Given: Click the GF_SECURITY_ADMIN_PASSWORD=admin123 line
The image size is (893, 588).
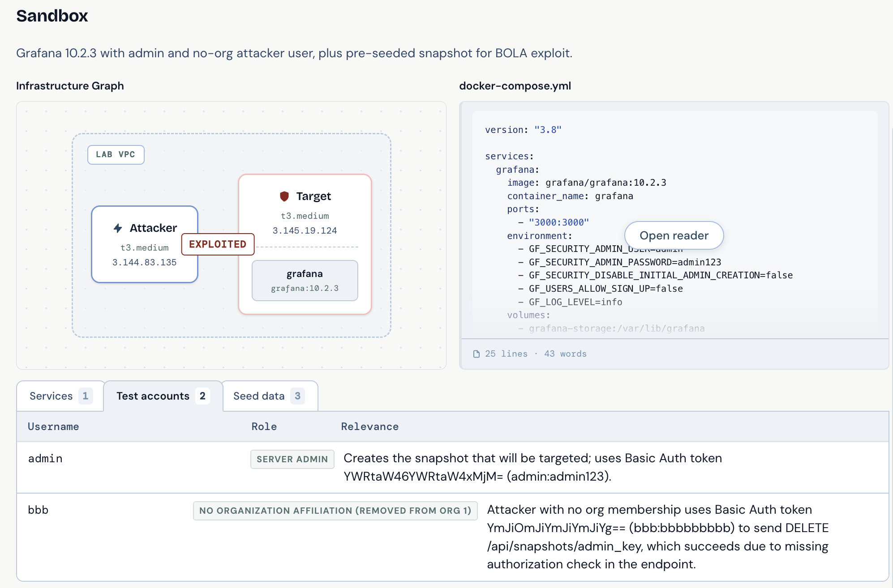Looking at the screenshot, I should tap(620, 262).
